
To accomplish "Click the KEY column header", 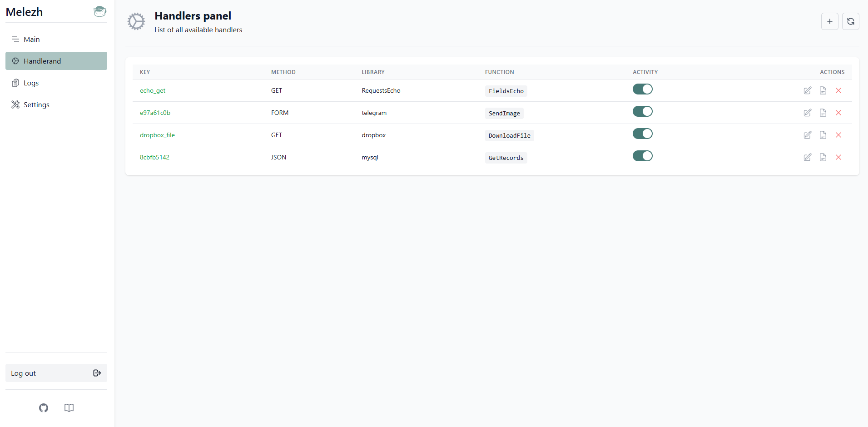I will tap(145, 72).
